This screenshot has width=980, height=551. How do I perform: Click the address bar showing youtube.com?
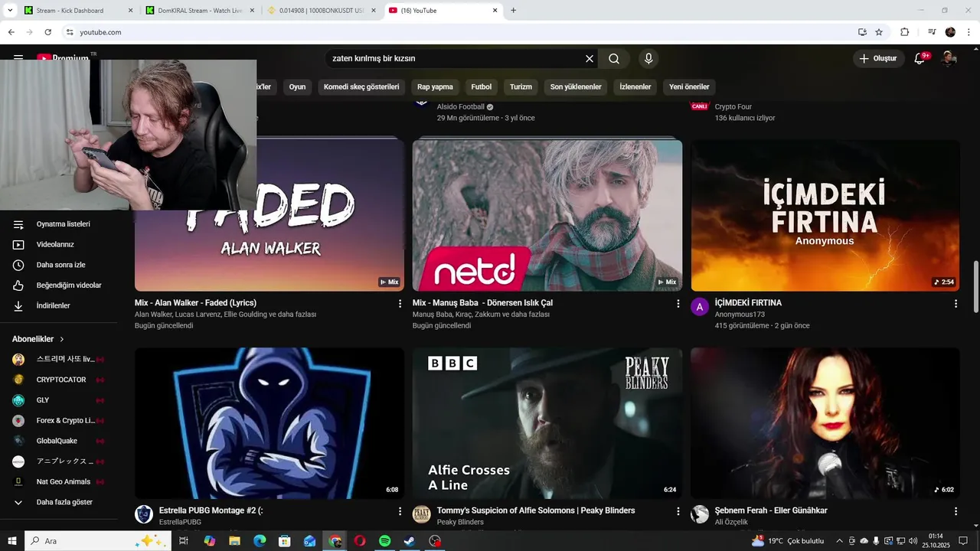point(459,32)
